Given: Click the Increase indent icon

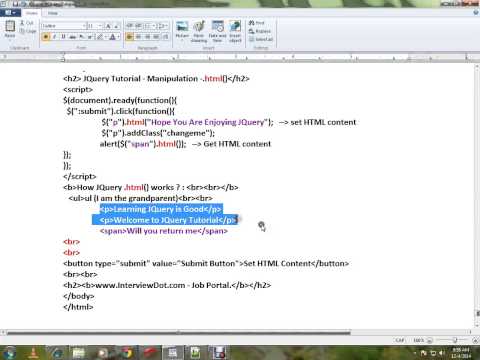Looking at the screenshot, I should 138,26.
